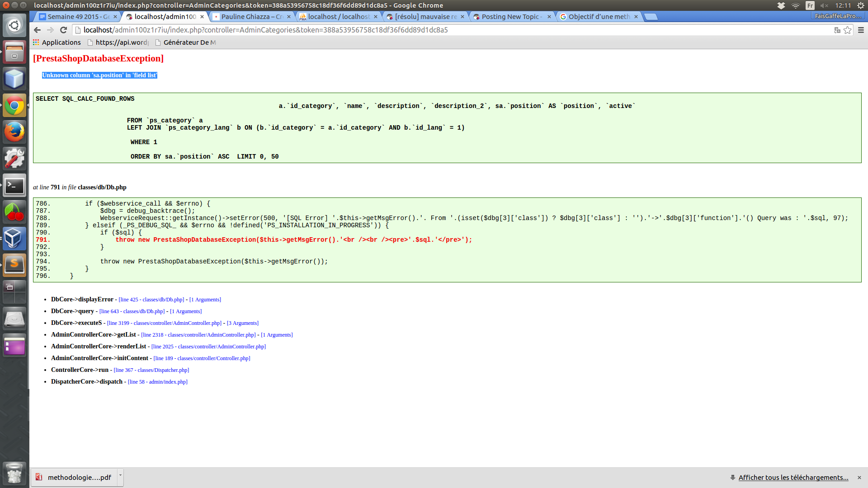
Task: Click the browser reload page icon
Action: (63, 30)
